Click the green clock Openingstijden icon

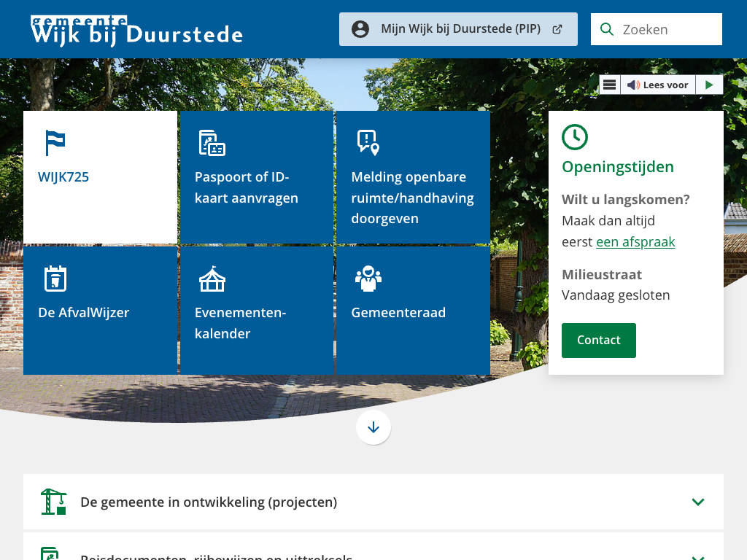tap(575, 137)
